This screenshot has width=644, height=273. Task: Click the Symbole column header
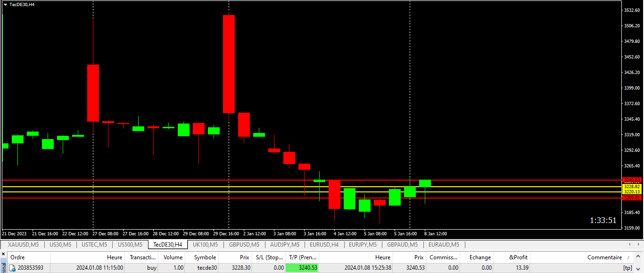(x=205, y=257)
